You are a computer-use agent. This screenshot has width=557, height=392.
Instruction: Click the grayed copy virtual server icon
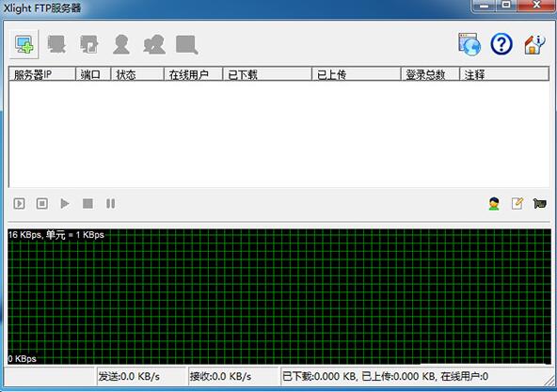pyautogui.click(x=88, y=44)
